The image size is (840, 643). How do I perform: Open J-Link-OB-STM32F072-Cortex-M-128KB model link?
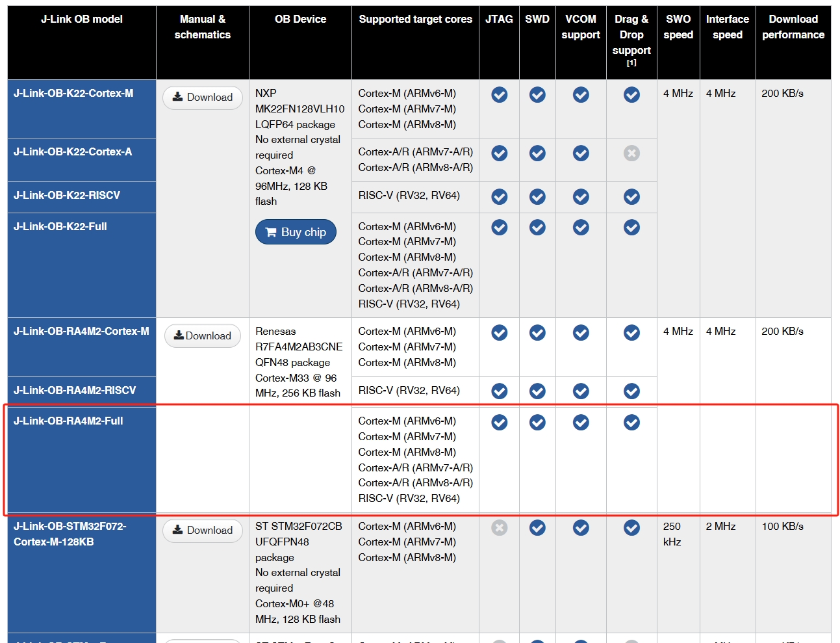click(x=70, y=534)
